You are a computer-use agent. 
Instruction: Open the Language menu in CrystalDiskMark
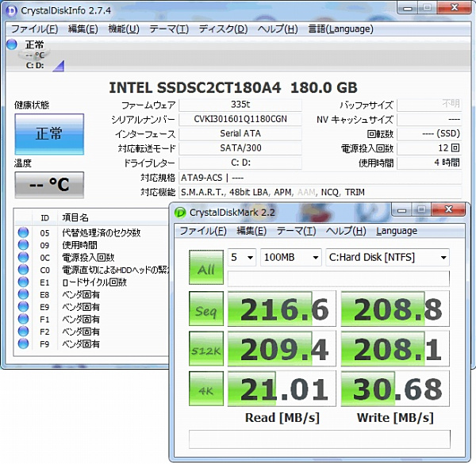click(x=397, y=231)
